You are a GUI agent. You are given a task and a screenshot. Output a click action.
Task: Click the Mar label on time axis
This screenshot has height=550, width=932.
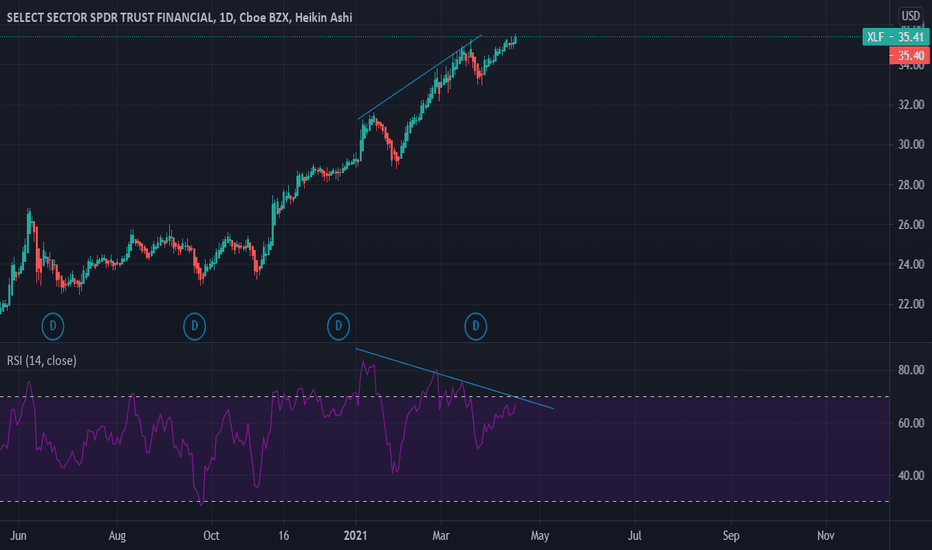click(x=440, y=536)
